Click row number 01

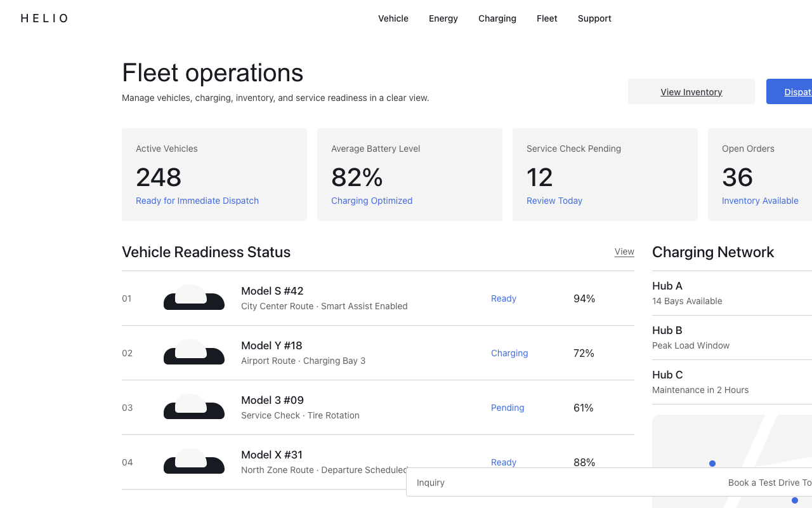pyautogui.click(x=127, y=298)
